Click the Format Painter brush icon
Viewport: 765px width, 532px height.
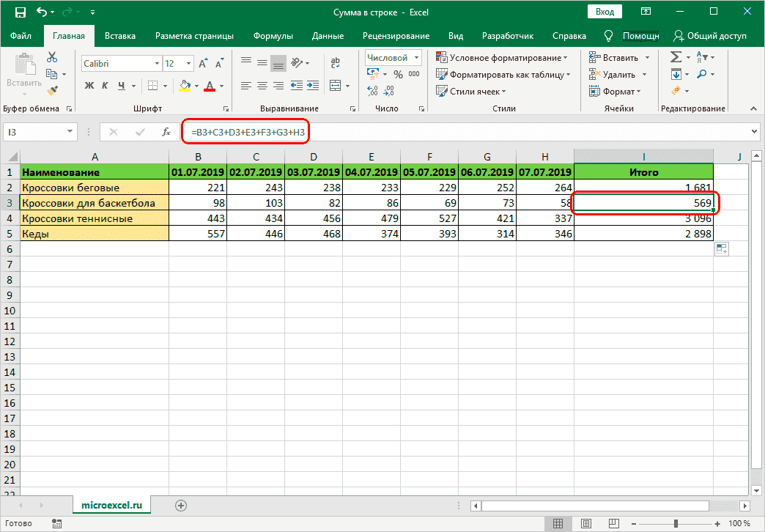51,91
